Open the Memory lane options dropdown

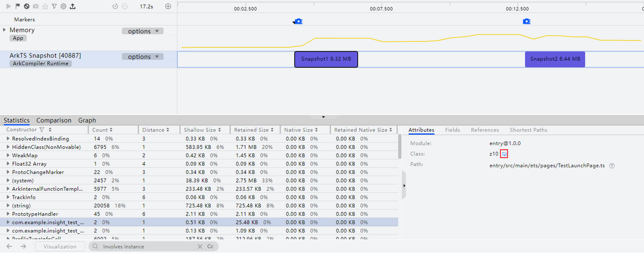tap(142, 31)
